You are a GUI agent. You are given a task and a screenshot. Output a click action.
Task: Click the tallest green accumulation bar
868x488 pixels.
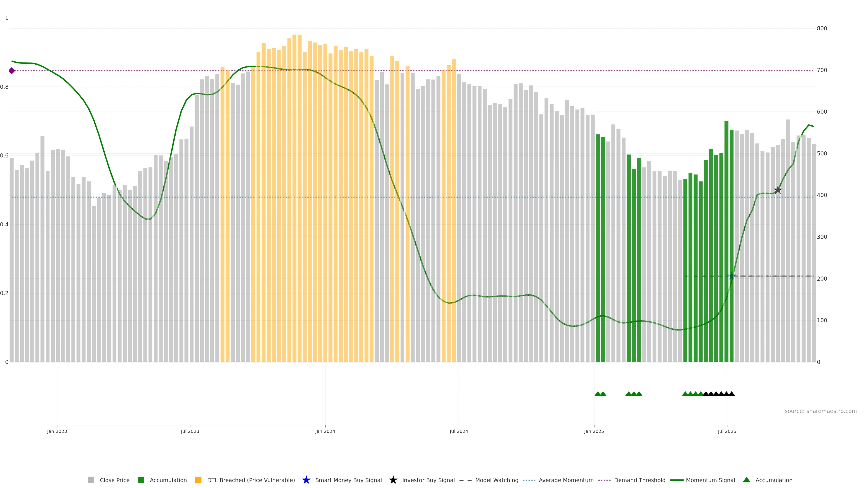point(726,236)
